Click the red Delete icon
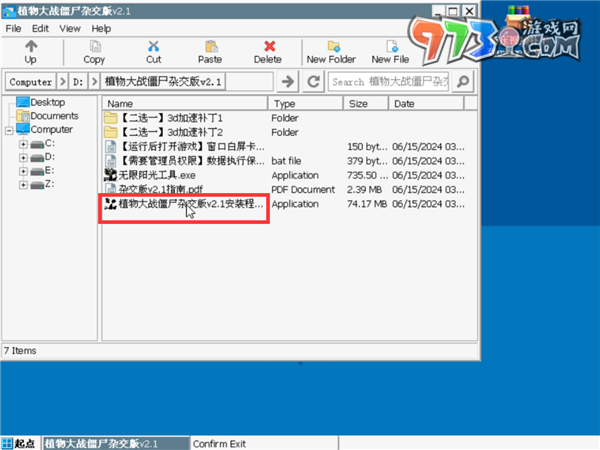Image resolution: width=600 pixels, height=450 pixels. [x=267, y=46]
